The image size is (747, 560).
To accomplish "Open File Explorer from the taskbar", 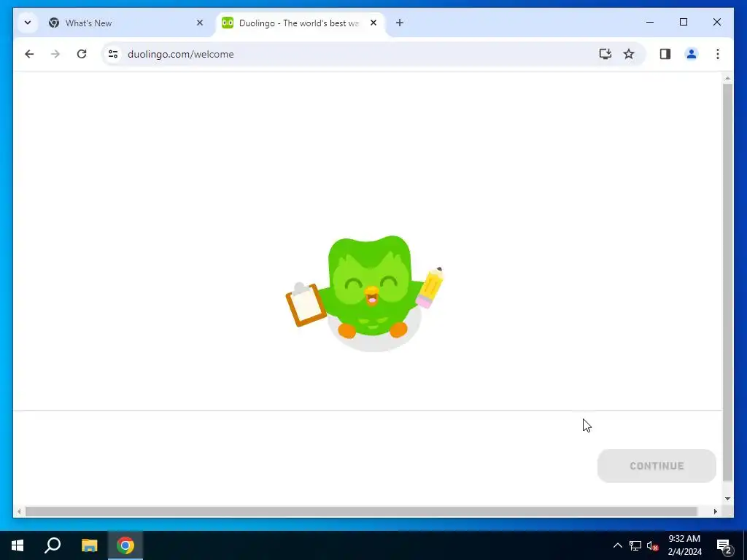I will pyautogui.click(x=89, y=545).
